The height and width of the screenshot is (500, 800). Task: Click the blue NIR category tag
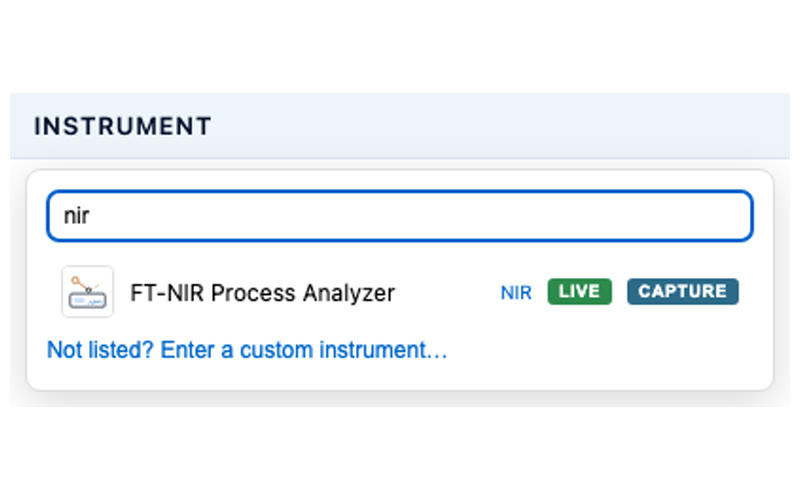[x=516, y=292]
